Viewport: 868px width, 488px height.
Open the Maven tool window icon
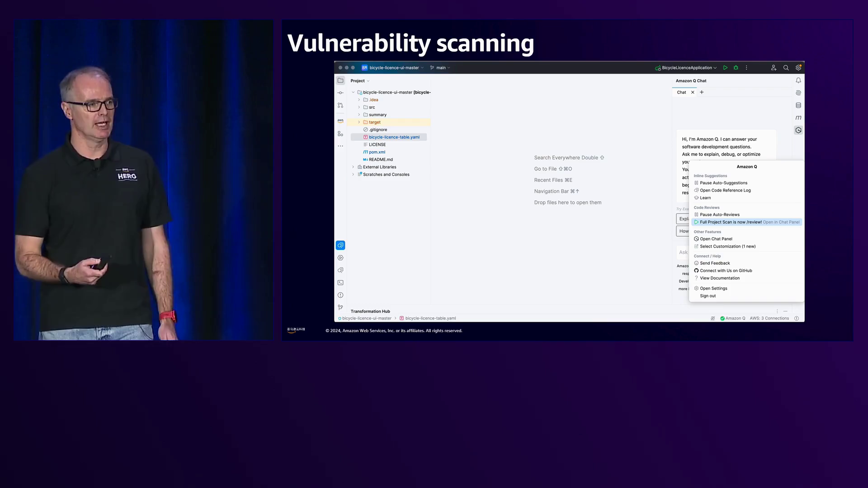(x=798, y=117)
